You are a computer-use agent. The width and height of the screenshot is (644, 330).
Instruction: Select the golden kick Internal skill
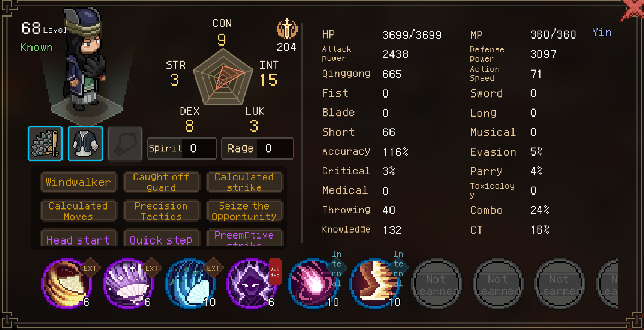pos(375,283)
